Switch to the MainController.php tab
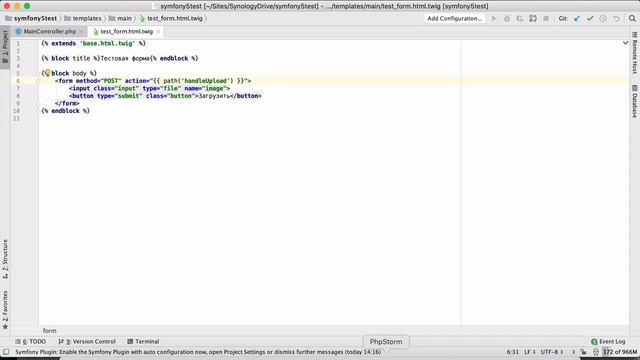The width and height of the screenshot is (640, 360). (49, 31)
